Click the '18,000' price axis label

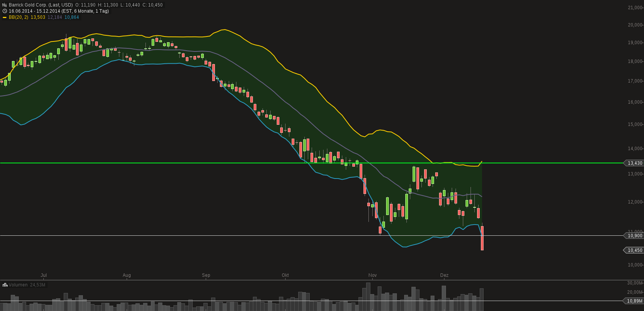pyautogui.click(x=635, y=61)
